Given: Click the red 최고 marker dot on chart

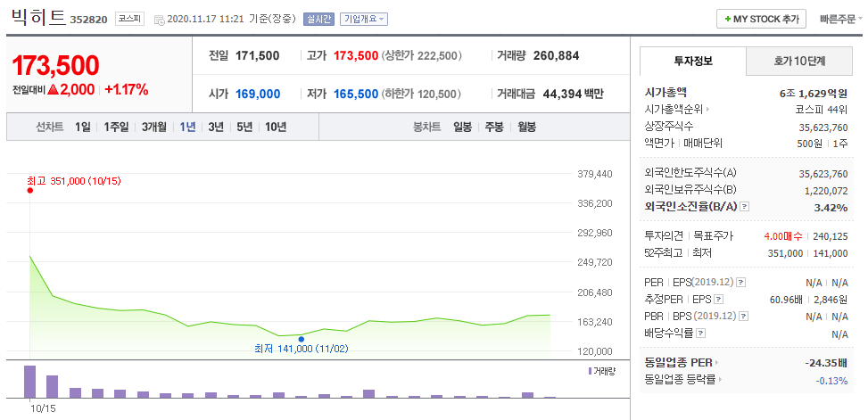Looking at the screenshot, I should [x=30, y=190].
